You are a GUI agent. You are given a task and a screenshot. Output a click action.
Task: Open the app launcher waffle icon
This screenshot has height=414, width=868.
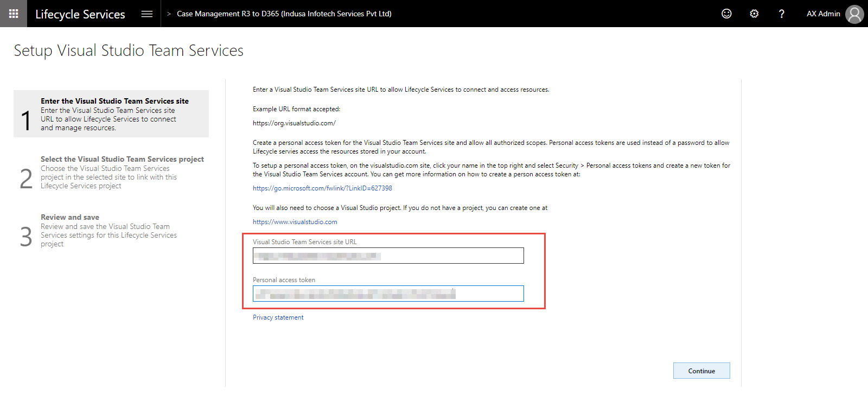click(14, 14)
